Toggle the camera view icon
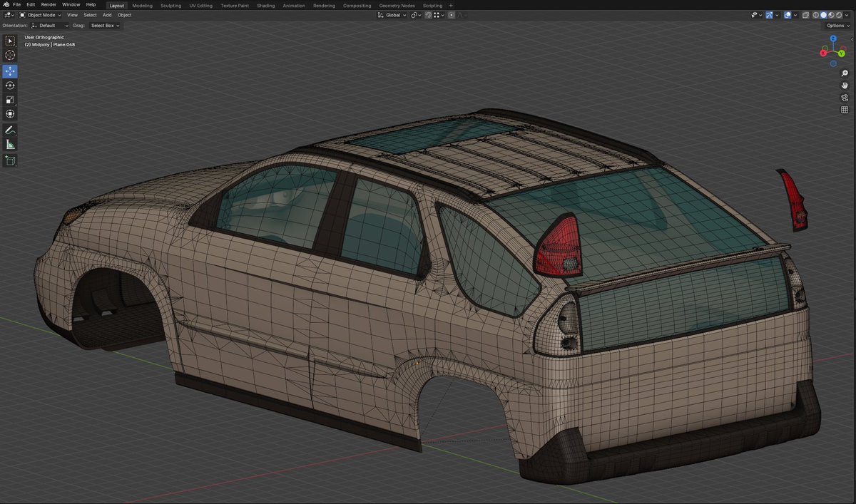Image resolution: width=856 pixels, height=504 pixels. click(x=845, y=98)
